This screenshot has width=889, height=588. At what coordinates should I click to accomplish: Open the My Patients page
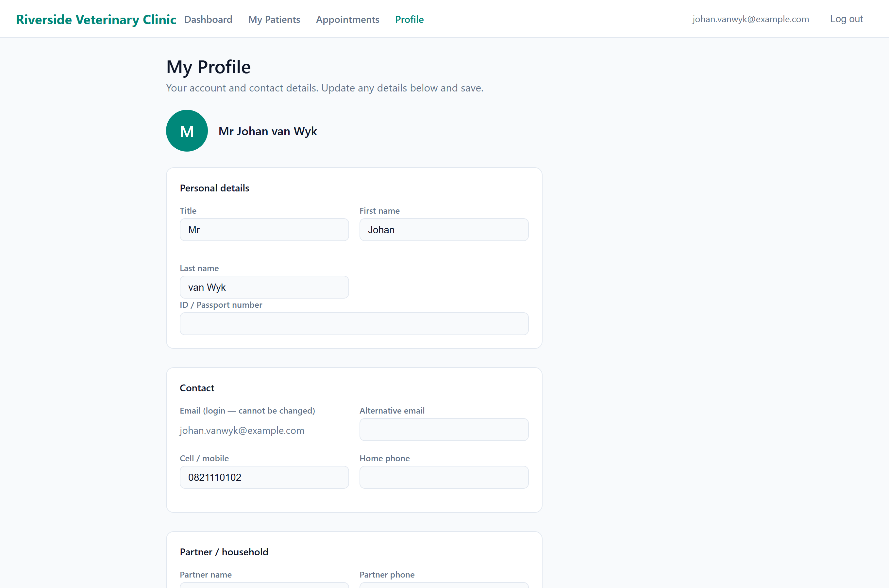coord(274,20)
